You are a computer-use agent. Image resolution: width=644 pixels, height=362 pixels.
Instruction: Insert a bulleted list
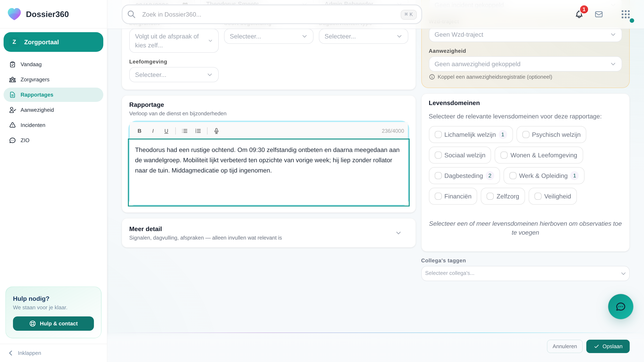184,131
